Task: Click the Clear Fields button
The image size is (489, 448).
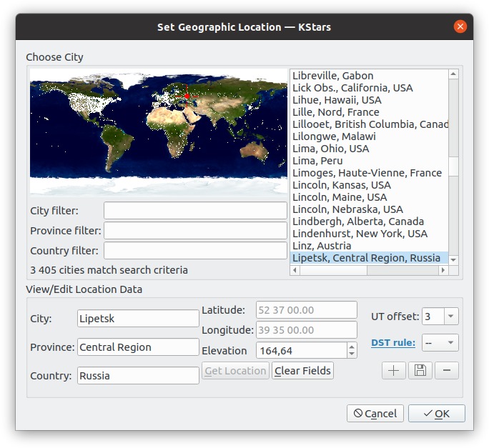Action: coord(302,370)
